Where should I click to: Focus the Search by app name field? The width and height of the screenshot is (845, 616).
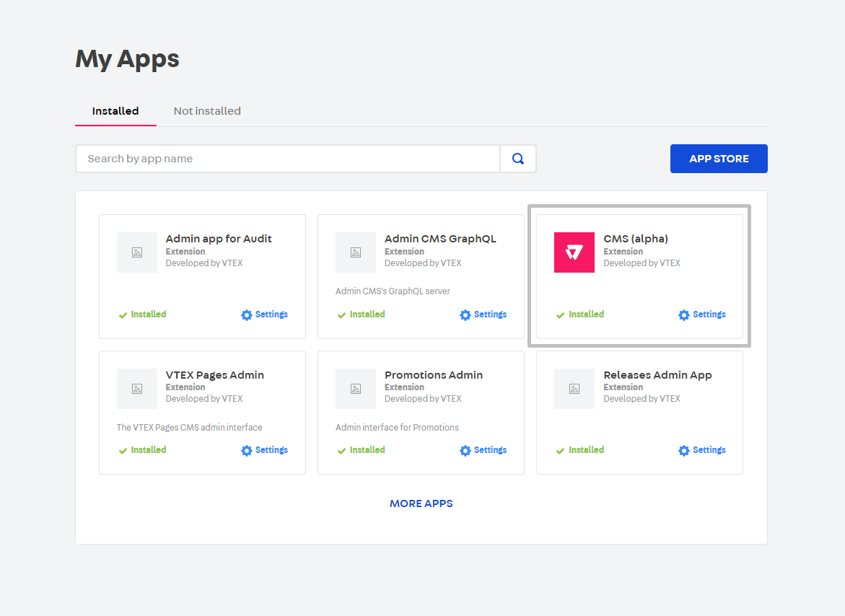(288, 159)
